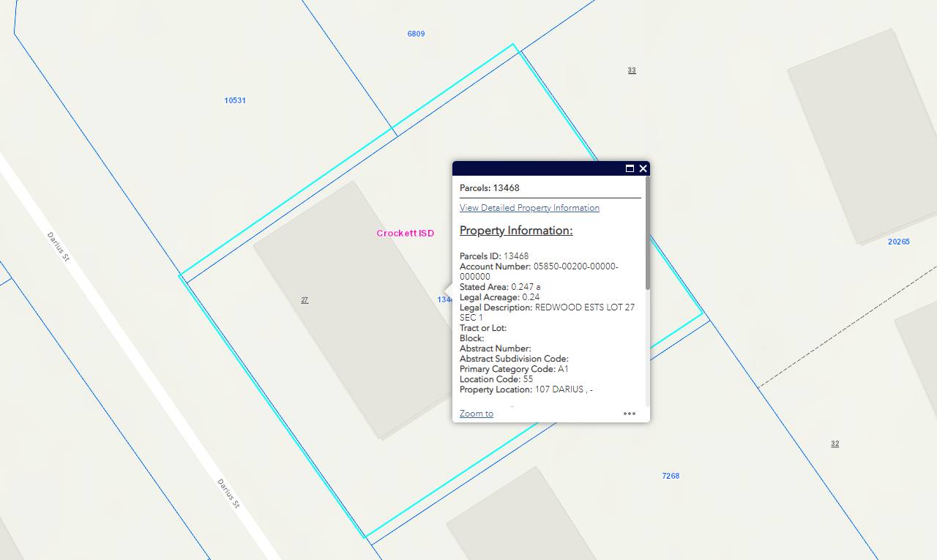Click lot number 33 on the map
Image resolution: width=937 pixels, height=560 pixels.
click(632, 70)
